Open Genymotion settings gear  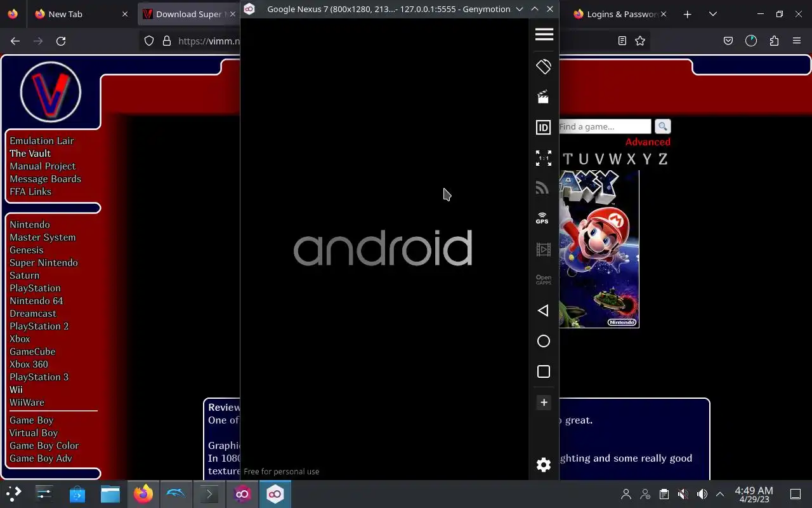coord(544,465)
